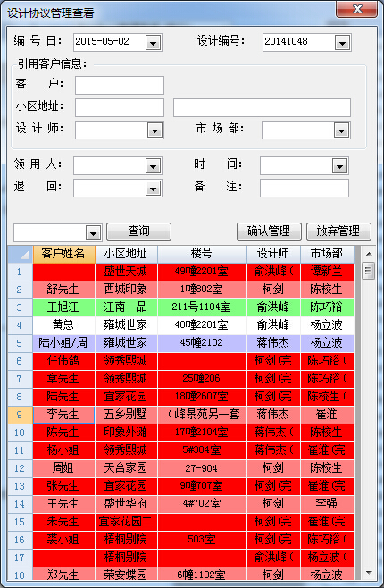Open the 设计编号 dropdown arrow
The image size is (384, 588).
[x=342, y=42]
